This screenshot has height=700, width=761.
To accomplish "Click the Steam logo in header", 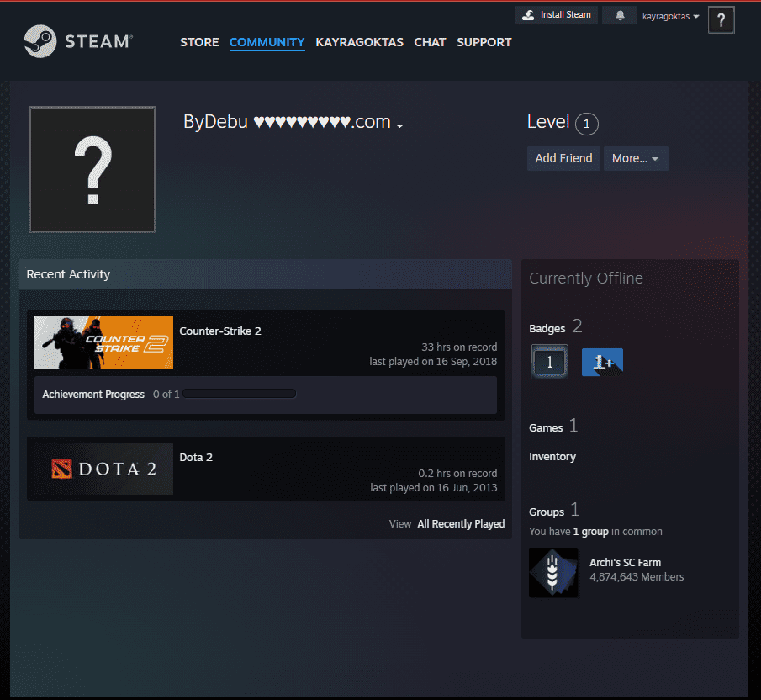I will click(77, 41).
